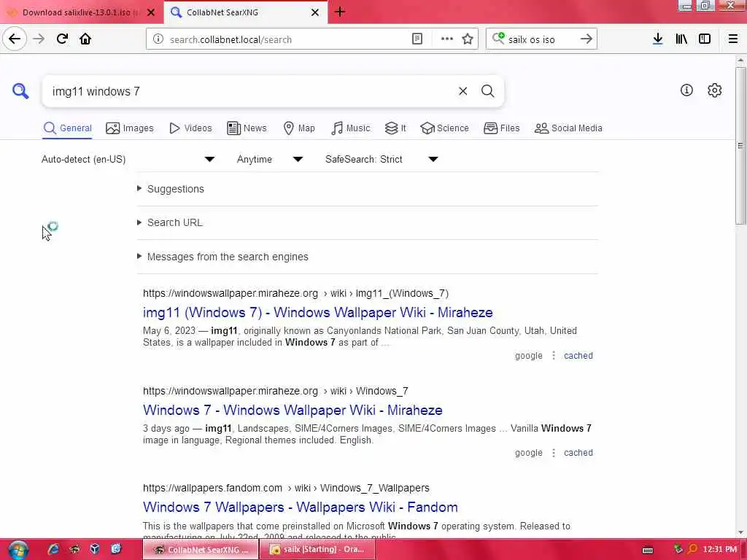The image size is (747, 560).
Task: Open the library bookmarks icon
Action: (681, 39)
